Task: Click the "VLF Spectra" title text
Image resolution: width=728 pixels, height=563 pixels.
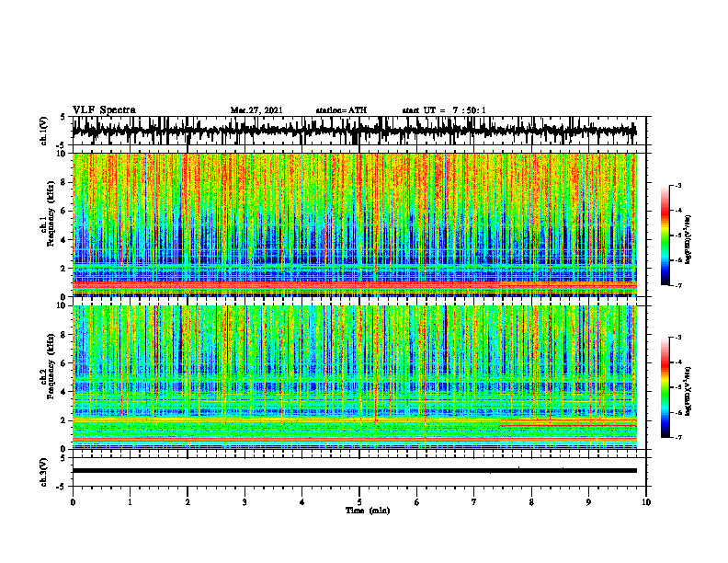Action: [104, 110]
